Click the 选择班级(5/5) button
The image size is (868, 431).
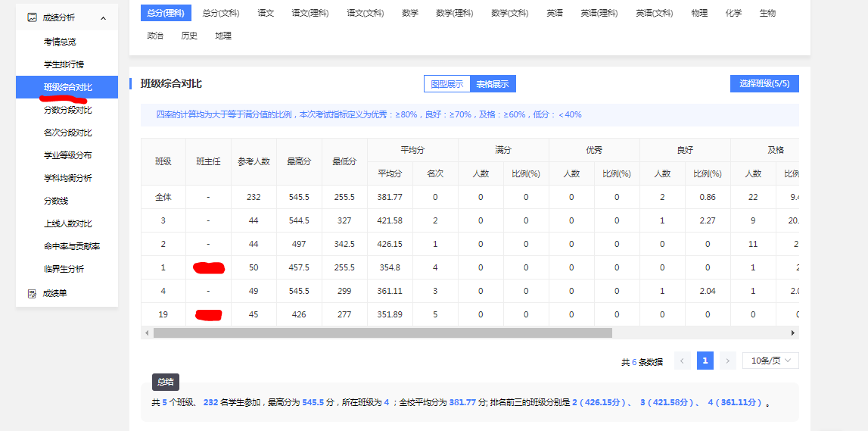[x=764, y=84]
